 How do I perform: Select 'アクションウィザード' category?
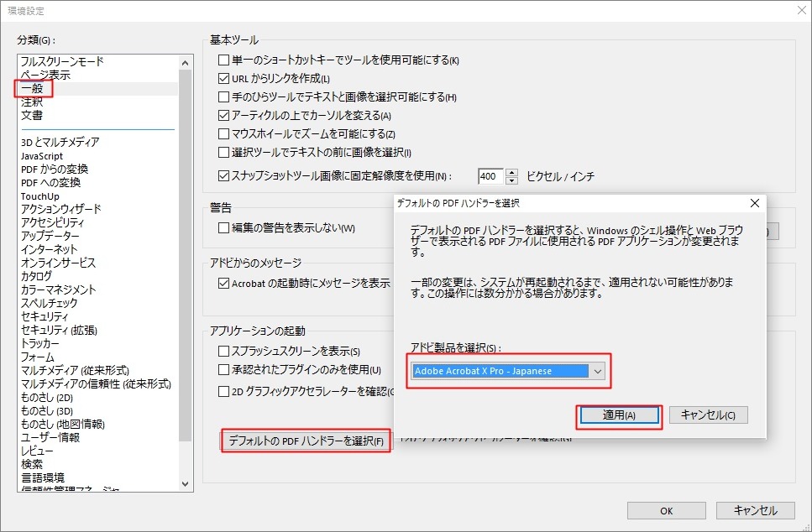pyautogui.click(x=61, y=209)
